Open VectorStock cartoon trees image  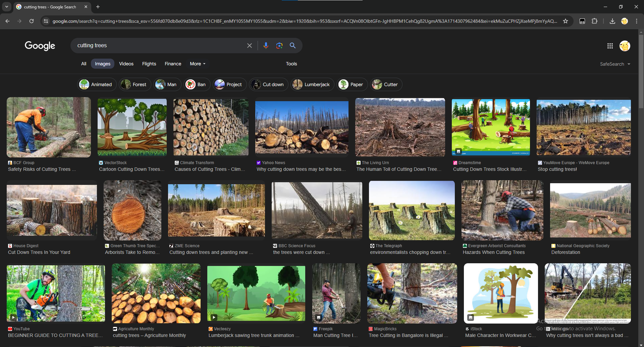[132, 127]
